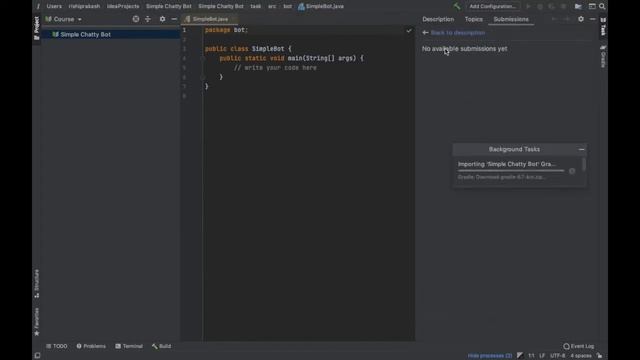This screenshot has height=360, width=640.
Task: Click 'No available submissions yet' text
Action: click(464, 49)
